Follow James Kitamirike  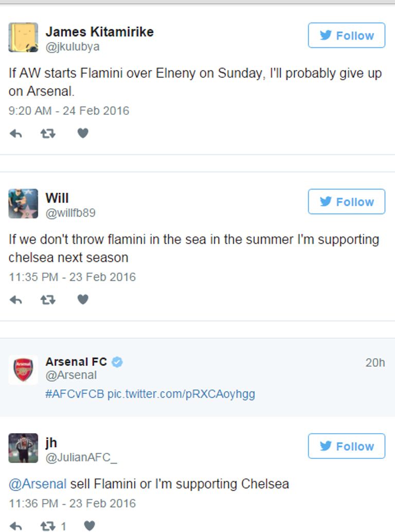(x=346, y=36)
